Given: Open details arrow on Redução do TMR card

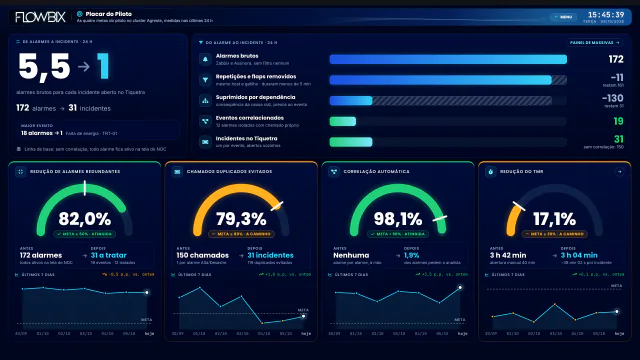Looking at the screenshot, I should [x=619, y=172].
